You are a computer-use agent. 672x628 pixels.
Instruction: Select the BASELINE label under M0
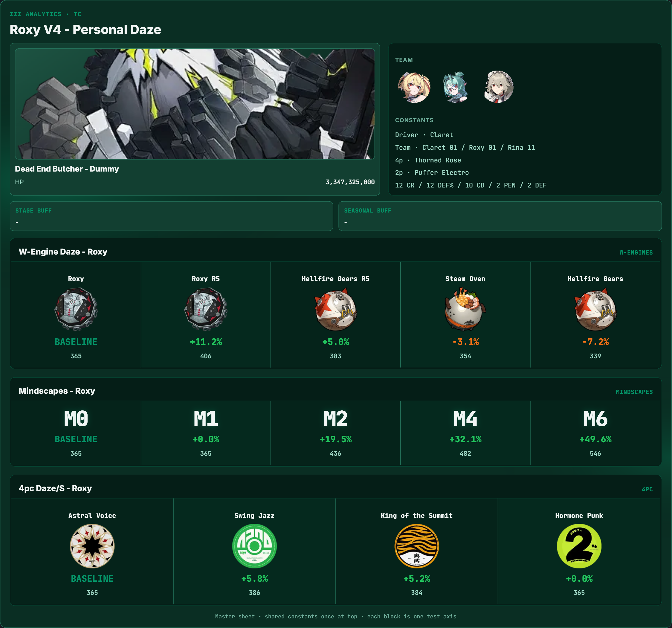(x=76, y=439)
